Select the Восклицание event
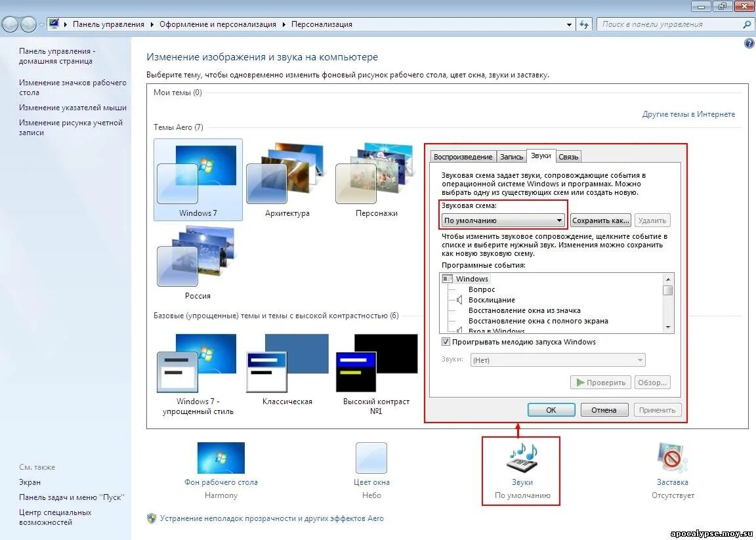 [492, 300]
